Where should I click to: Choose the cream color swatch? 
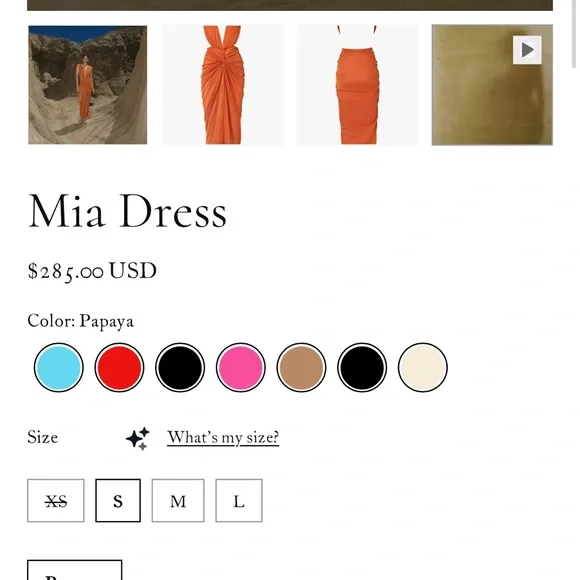[x=423, y=367]
